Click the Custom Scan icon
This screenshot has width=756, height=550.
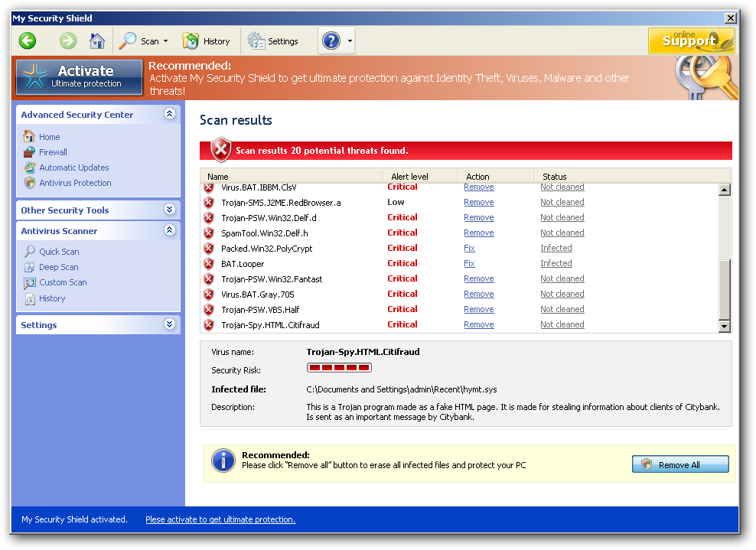(29, 283)
